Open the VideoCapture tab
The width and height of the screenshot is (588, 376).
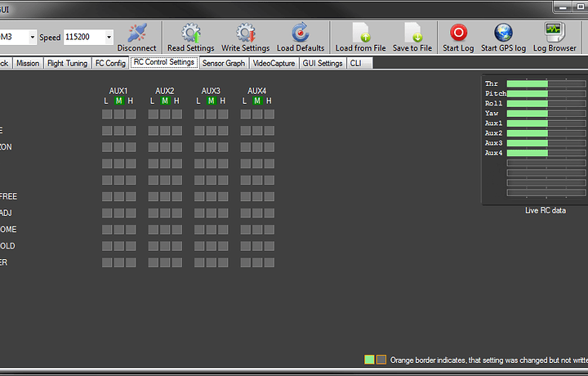pos(274,63)
